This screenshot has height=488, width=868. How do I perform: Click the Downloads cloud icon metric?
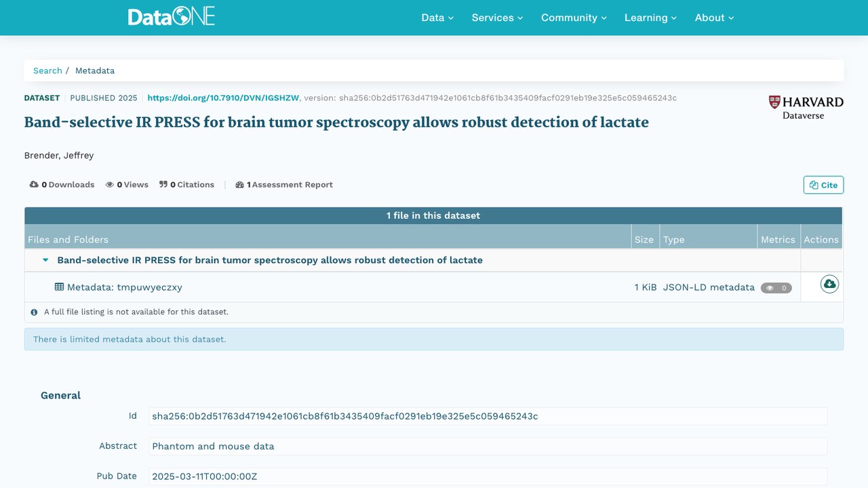click(34, 184)
